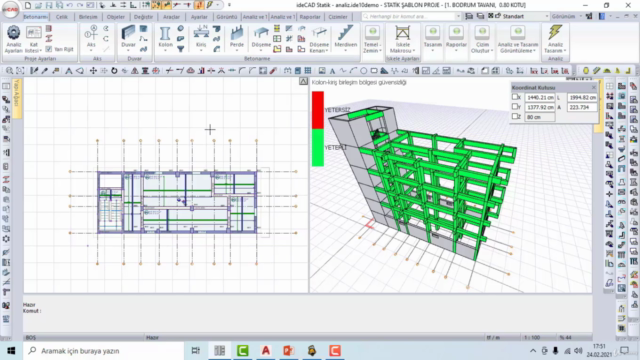The width and height of the screenshot is (640, 360).
Task: Activate the zoom window magnifier tool
Action: [9, 71]
